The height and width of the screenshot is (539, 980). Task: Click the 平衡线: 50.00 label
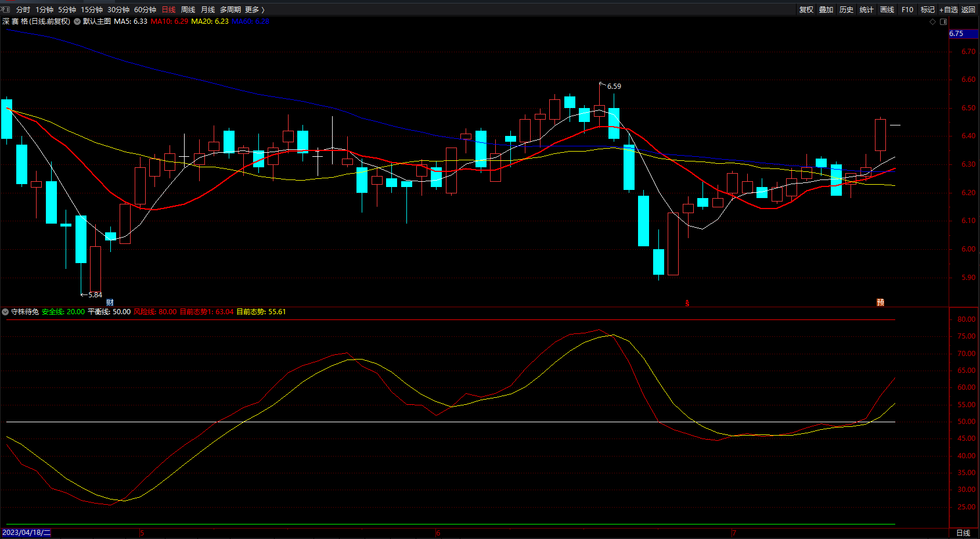(109, 312)
